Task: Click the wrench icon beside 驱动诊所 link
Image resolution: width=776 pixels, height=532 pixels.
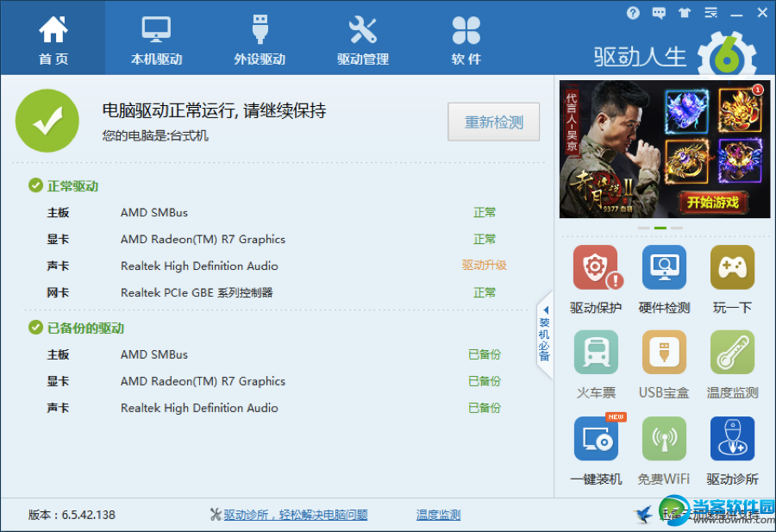Action: pos(216,515)
